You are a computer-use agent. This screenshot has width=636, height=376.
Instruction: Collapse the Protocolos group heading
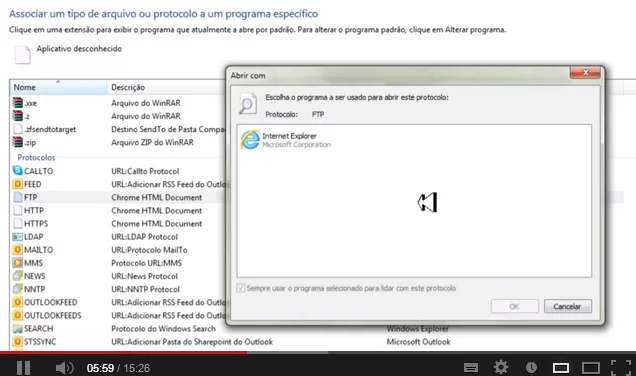click(x=36, y=157)
